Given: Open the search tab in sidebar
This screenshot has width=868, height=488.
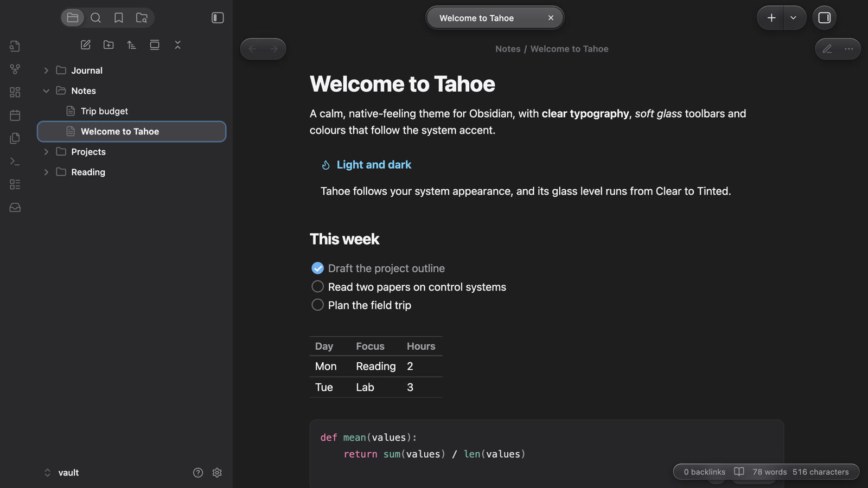Looking at the screenshot, I should coord(95,18).
